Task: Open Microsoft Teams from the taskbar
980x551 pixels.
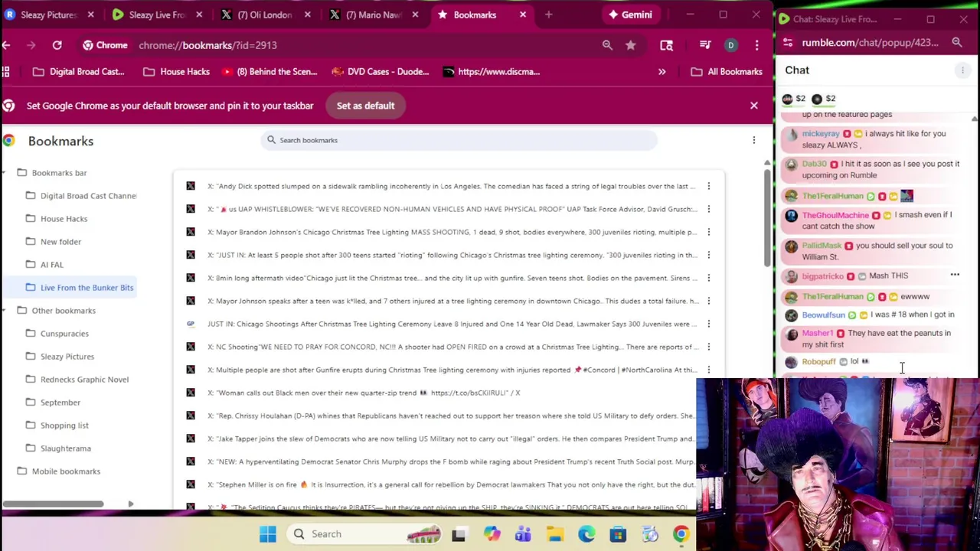Action: (x=523, y=534)
